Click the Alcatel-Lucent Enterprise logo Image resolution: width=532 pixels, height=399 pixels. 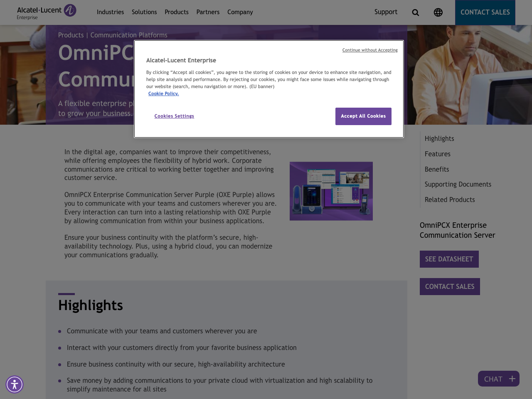click(47, 12)
